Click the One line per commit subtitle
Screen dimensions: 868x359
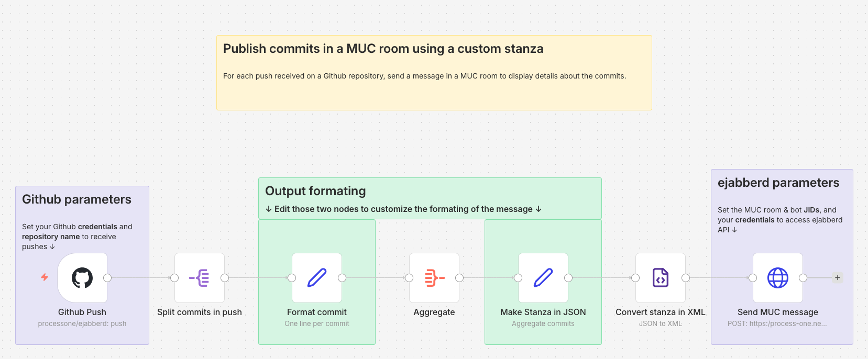click(x=317, y=323)
